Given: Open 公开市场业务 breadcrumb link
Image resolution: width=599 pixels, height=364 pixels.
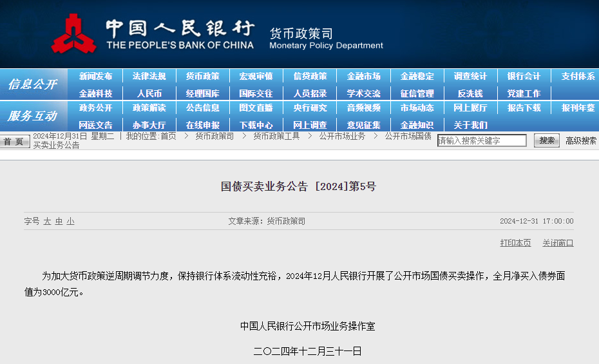Looking at the screenshot, I should click(342, 136).
